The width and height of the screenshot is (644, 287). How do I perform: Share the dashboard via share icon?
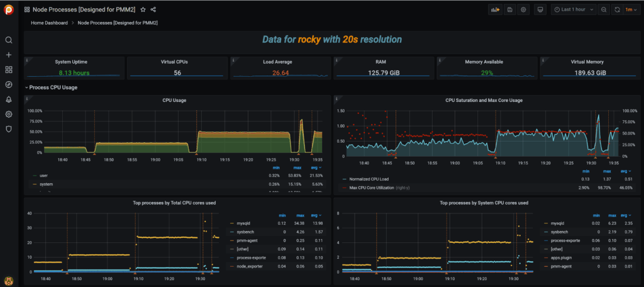coord(153,9)
